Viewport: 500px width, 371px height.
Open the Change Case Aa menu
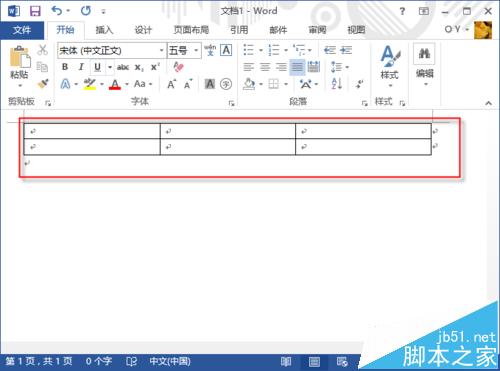140,84
